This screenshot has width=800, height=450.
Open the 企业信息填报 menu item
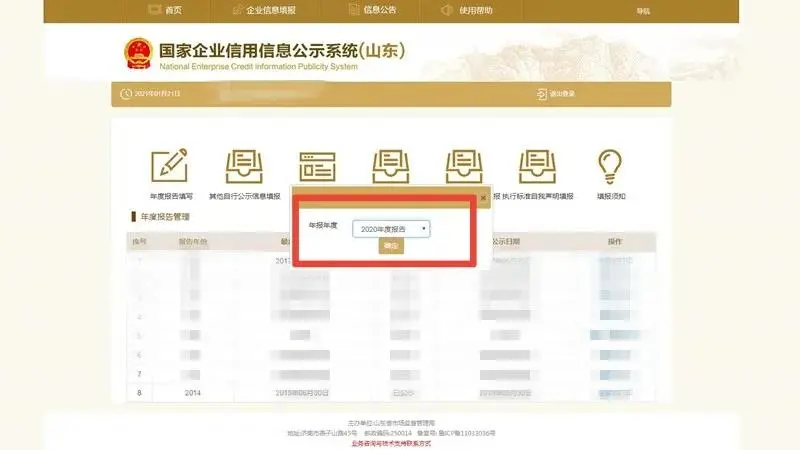pyautogui.click(x=264, y=10)
